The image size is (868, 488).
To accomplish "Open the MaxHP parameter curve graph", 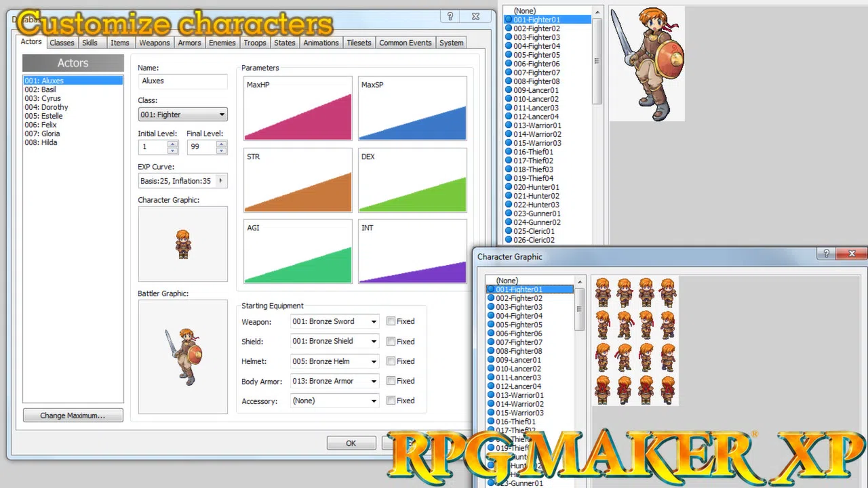I will [298, 108].
